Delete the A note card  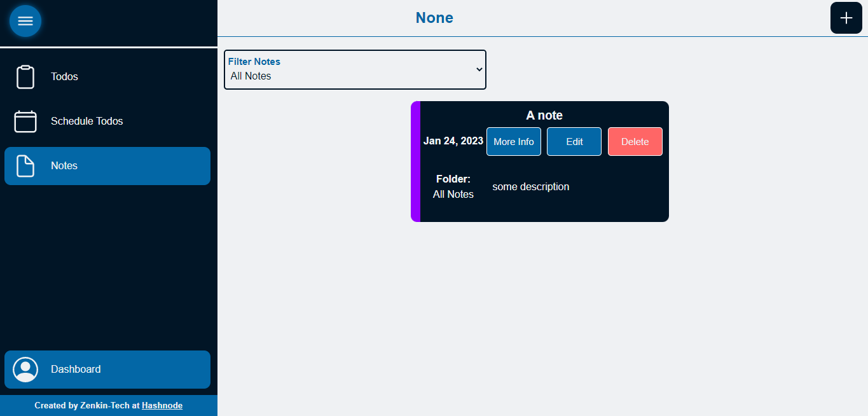(635, 141)
